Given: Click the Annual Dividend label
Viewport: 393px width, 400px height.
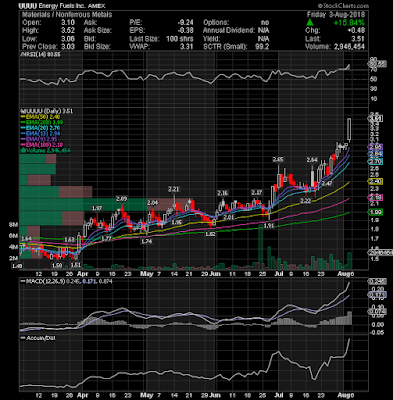Looking at the screenshot, I should coord(229,30).
